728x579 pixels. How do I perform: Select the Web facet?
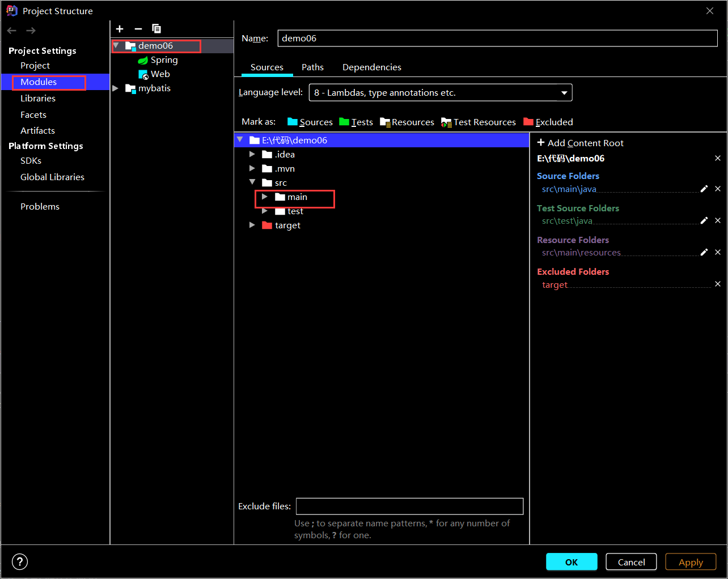coord(154,74)
